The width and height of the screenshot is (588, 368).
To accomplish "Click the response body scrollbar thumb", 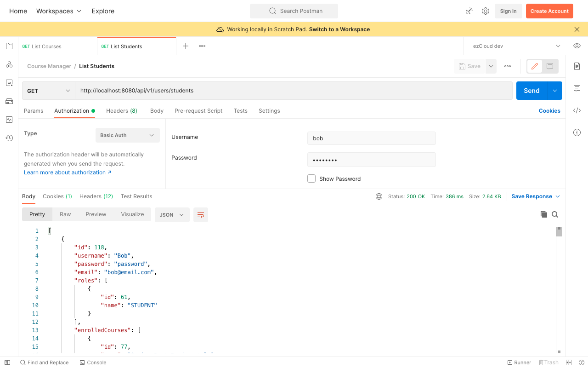I will tap(559, 231).
